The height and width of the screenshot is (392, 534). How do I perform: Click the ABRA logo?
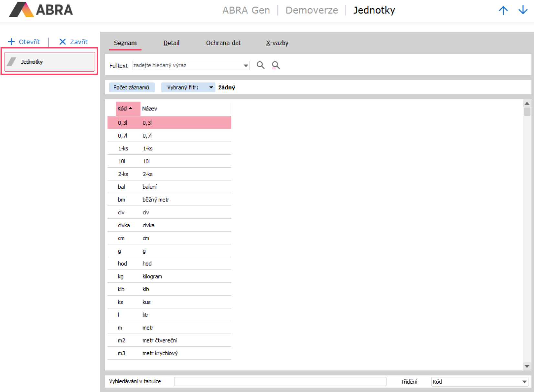tap(40, 10)
